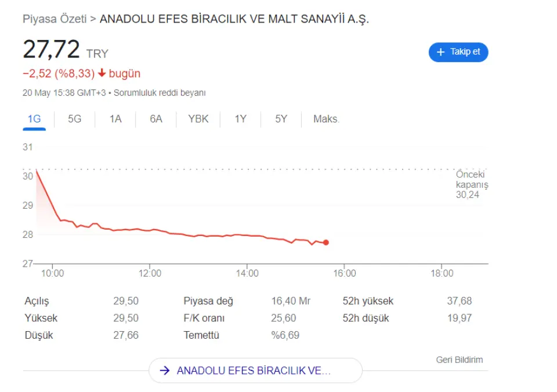
Task: Open ANADOLU EFES BİRACILIK VE… more link
Action: coord(254,371)
